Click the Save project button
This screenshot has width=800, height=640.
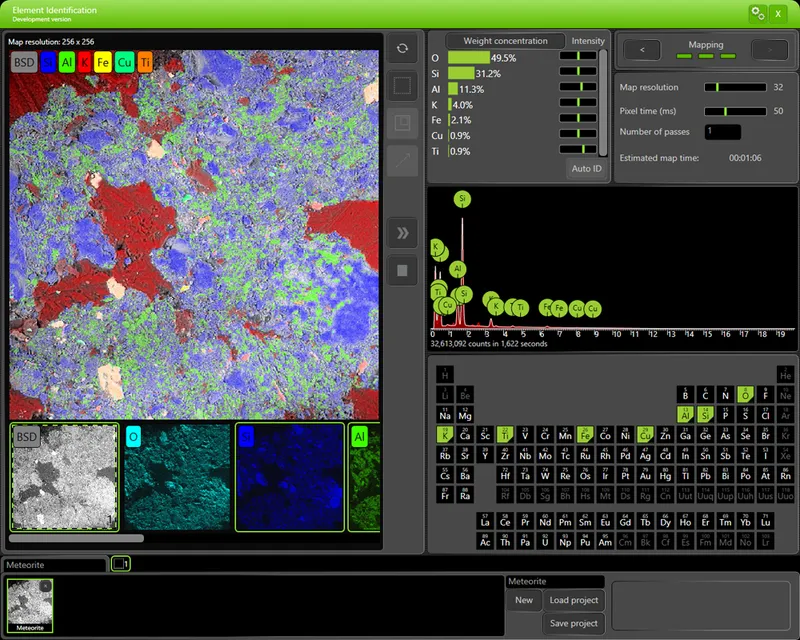pos(572,622)
